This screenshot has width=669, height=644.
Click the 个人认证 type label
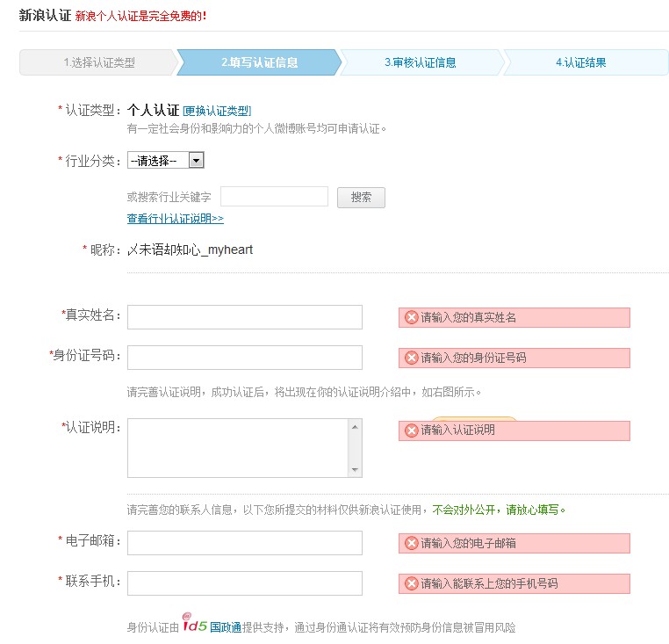[x=153, y=110]
